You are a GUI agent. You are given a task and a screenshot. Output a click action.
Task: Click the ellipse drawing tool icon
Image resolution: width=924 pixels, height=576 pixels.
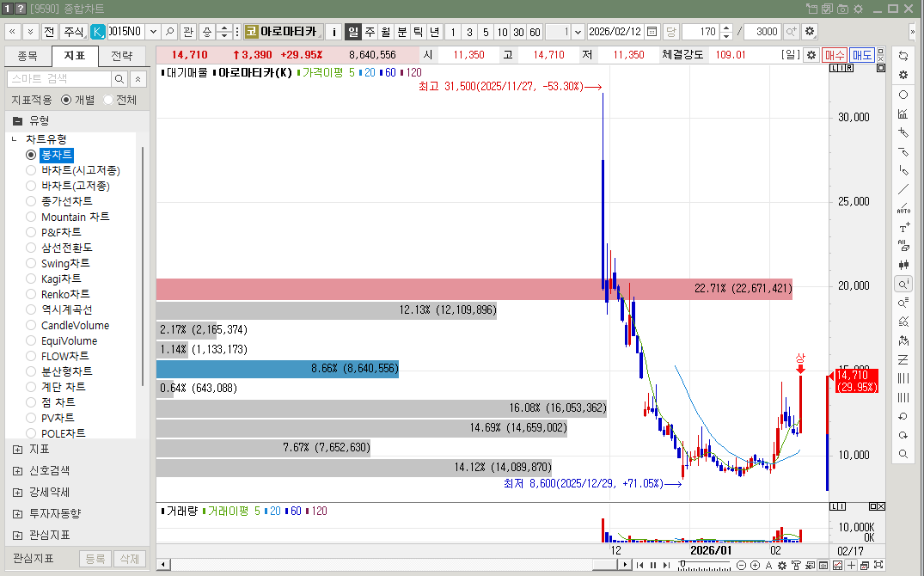pos(903,95)
